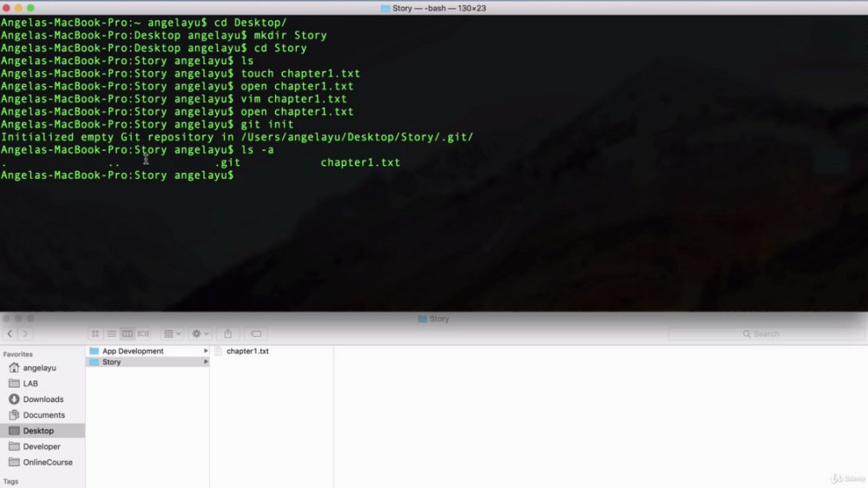Go forward using Finder forward arrow
This screenshot has height=488, width=868.
coord(25,333)
